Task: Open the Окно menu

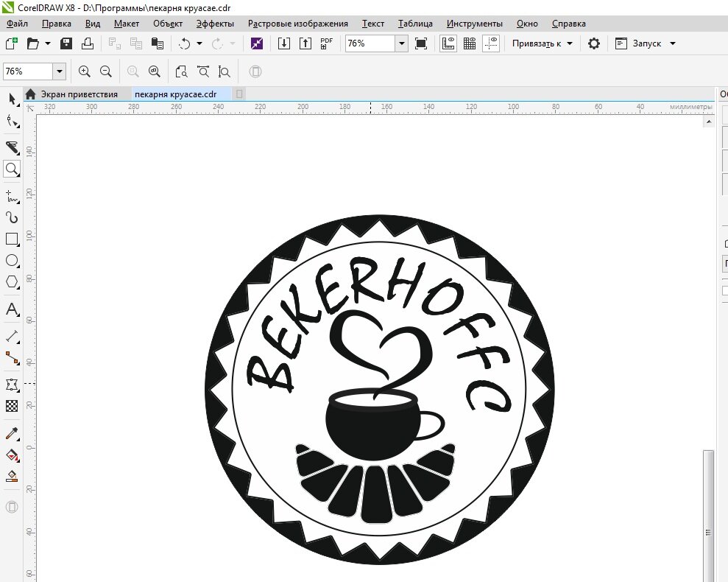Action: (x=527, y=24)
